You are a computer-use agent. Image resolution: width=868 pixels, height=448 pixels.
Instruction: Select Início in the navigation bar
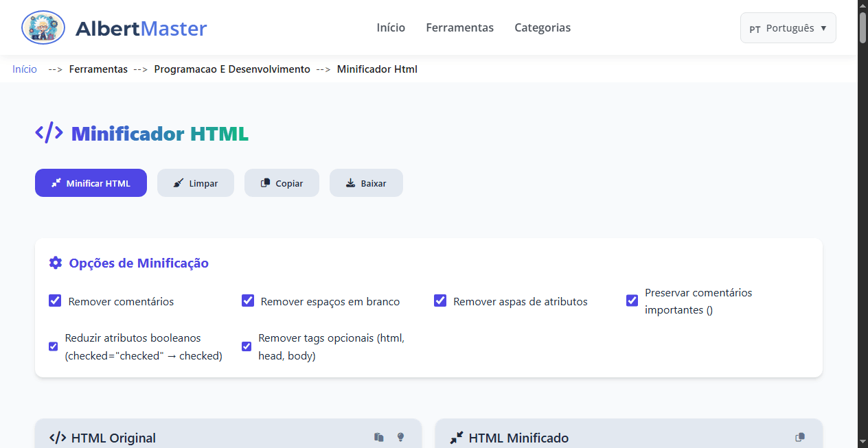tap(391, 27)
